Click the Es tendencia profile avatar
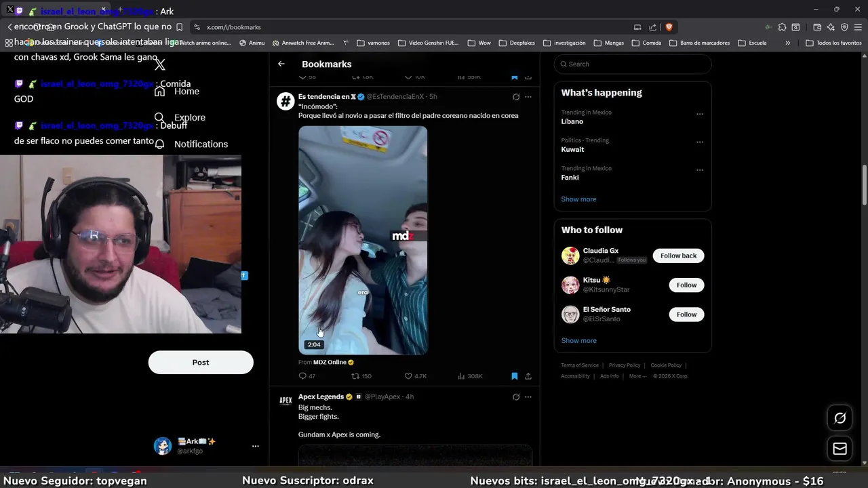The height and width of the screenshot is (488, 868). point(285,101)
